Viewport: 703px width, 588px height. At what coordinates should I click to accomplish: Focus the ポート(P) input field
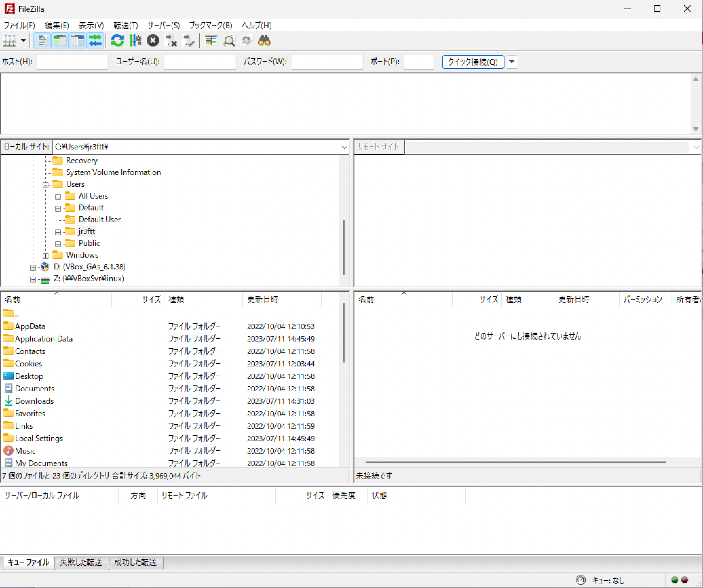click(x=419, y=62)
